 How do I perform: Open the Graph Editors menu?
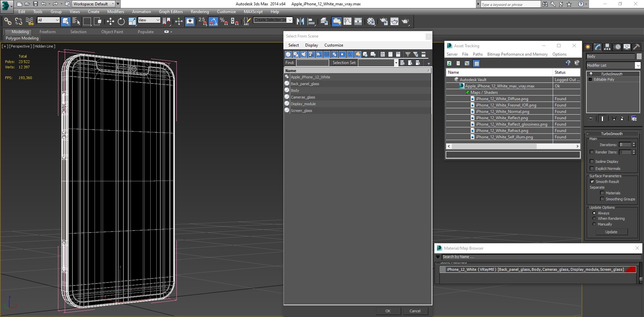pyautogui.click(x=171, y=12)
